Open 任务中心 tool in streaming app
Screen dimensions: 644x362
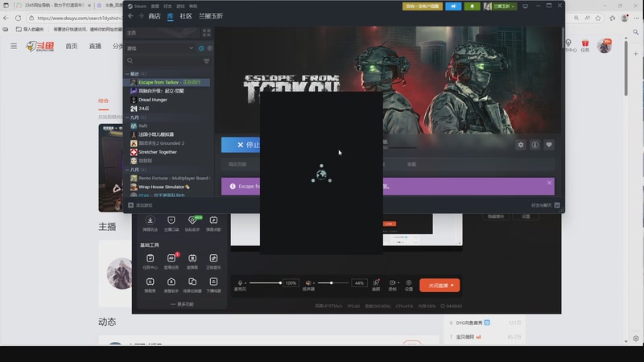coord(150,261)
